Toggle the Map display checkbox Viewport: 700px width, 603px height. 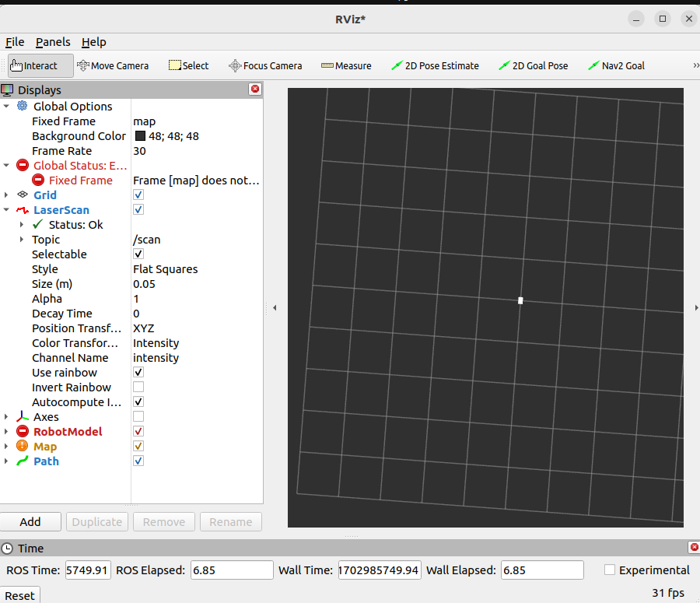tap(138, 446)
